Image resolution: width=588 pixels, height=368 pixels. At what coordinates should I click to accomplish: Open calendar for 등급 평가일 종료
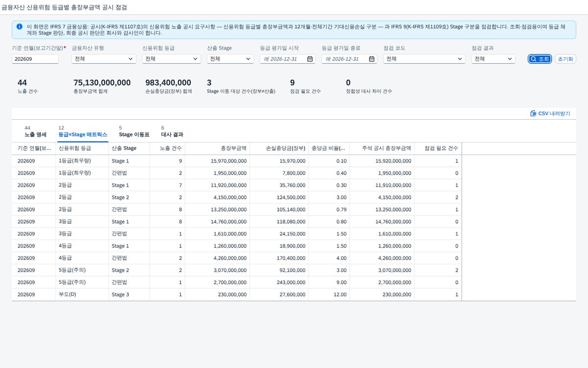(x=372, y=59)
